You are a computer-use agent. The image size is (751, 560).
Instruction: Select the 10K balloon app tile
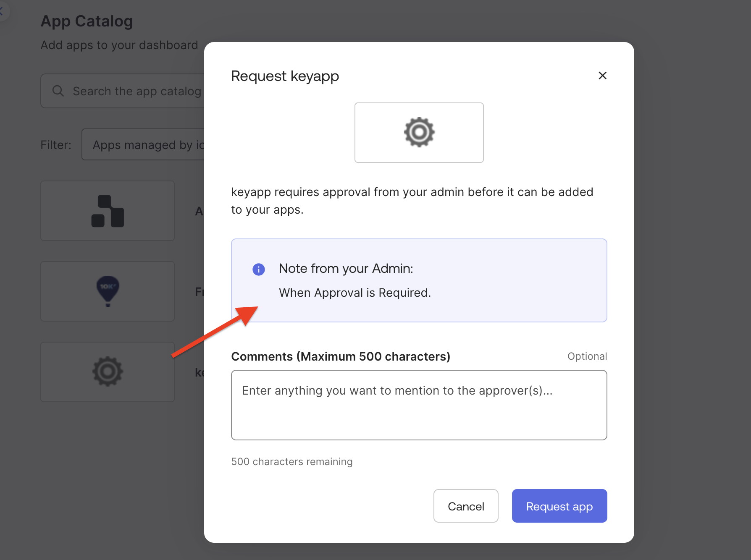point(108,291)
